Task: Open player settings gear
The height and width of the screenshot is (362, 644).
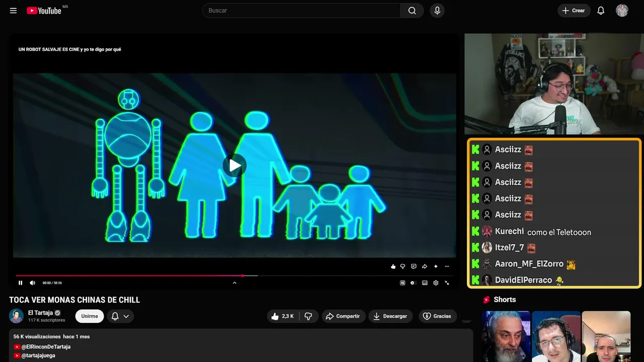Action: coord(436,283)
